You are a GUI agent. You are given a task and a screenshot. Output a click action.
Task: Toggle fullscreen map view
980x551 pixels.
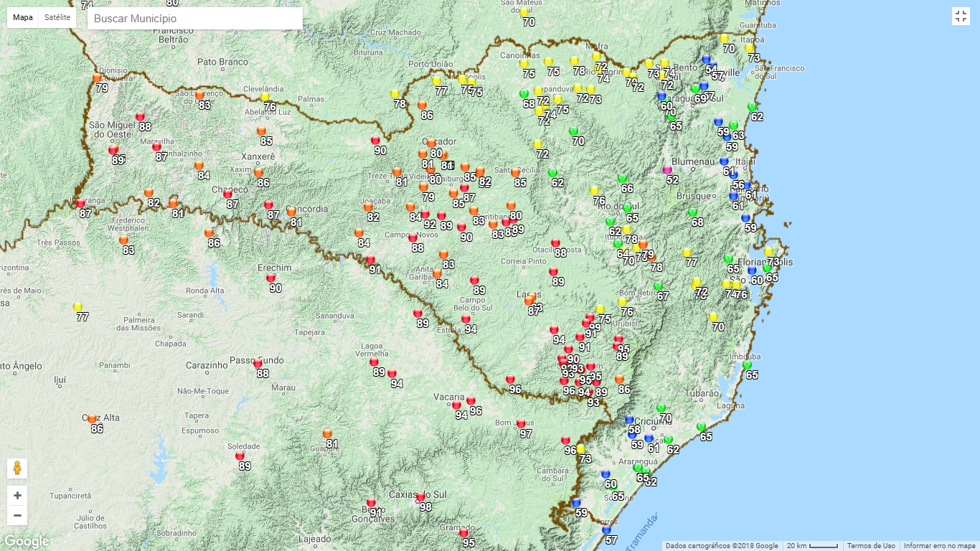click(961, 17)
